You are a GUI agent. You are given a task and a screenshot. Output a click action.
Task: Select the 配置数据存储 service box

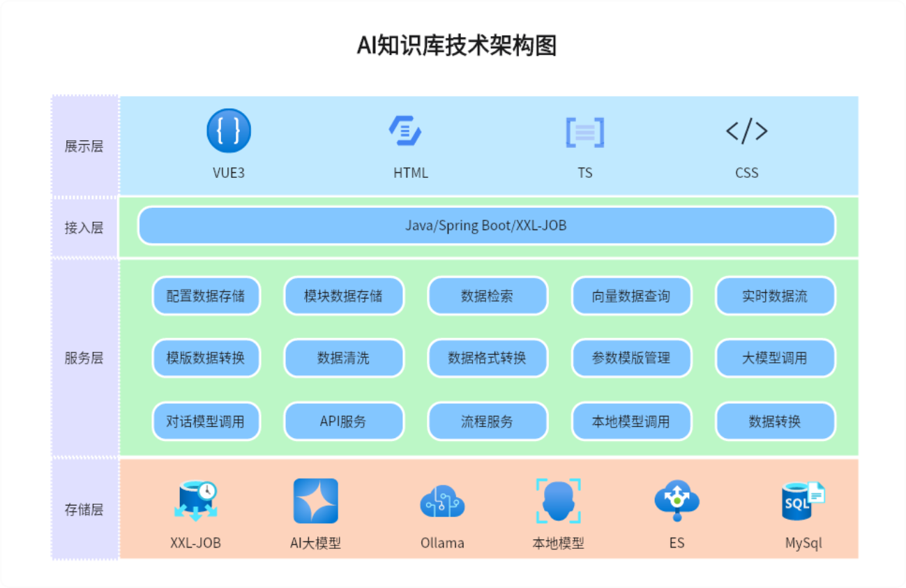pos(206,296)
